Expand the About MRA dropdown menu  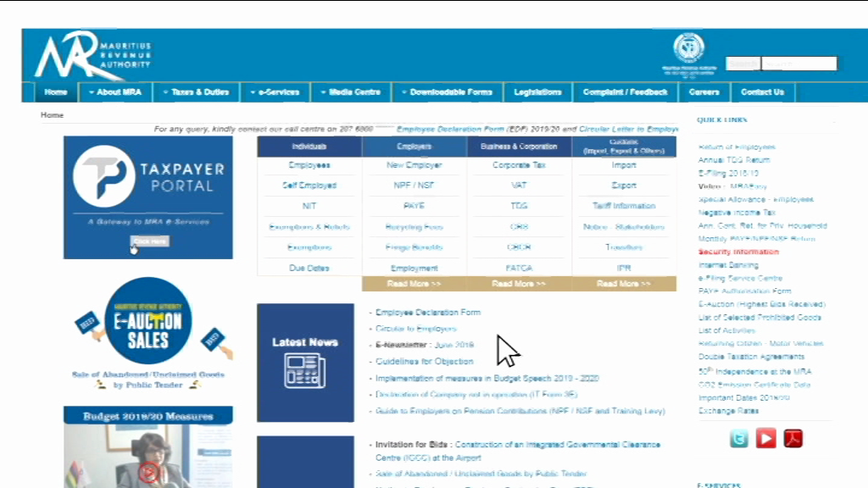pyautogui.click(x=114, y=92)
